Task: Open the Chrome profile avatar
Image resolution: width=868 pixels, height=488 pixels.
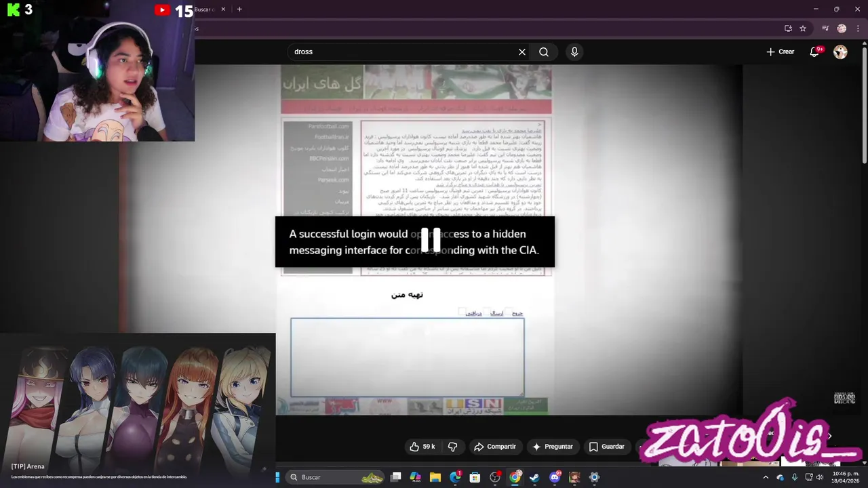Action: [x=842, y=28]
